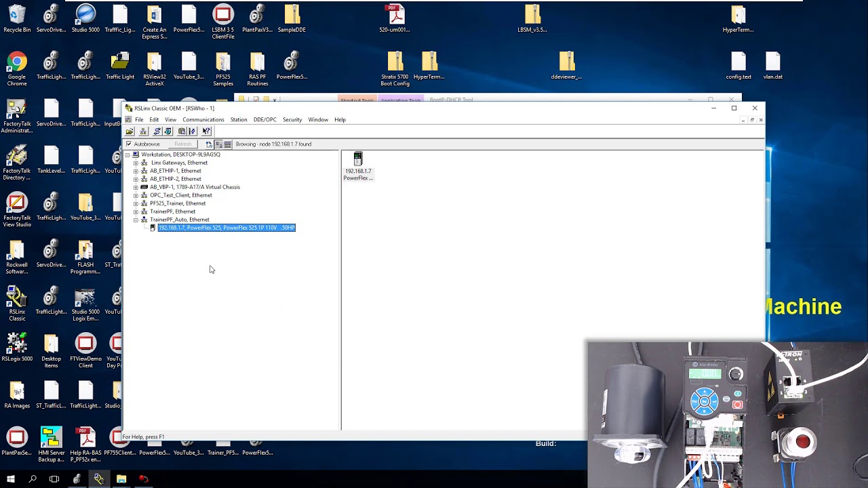Click the active RSLinx taskbar button
This screenshot has height=488, width=868.
pyautogui.click(x=99, y=479)
